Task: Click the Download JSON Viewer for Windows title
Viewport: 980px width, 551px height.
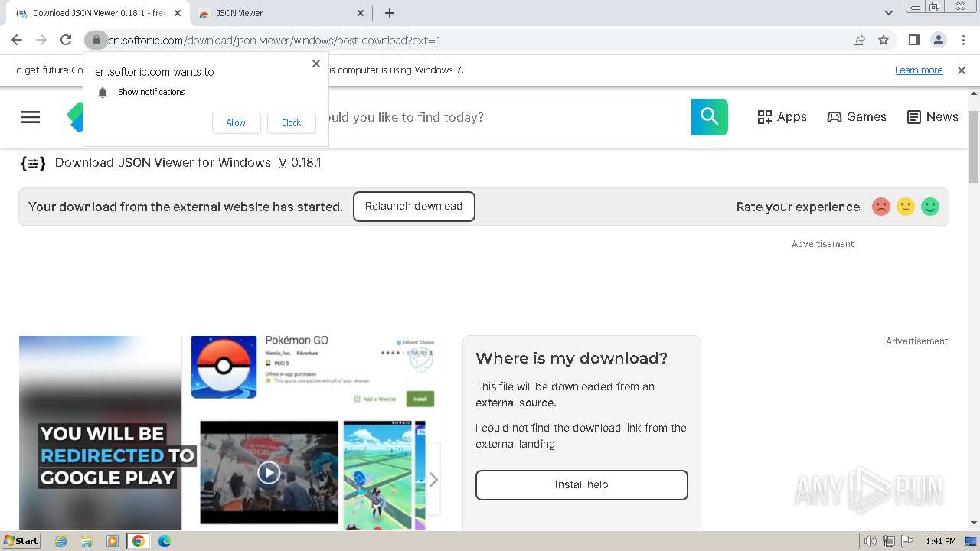Action: (x=163, y=163)
